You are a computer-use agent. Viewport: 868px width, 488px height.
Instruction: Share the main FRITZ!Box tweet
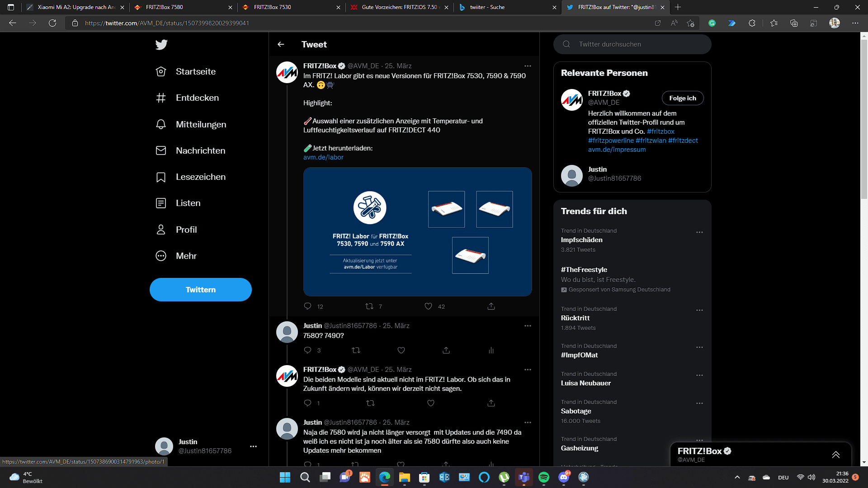pos(491,306)
